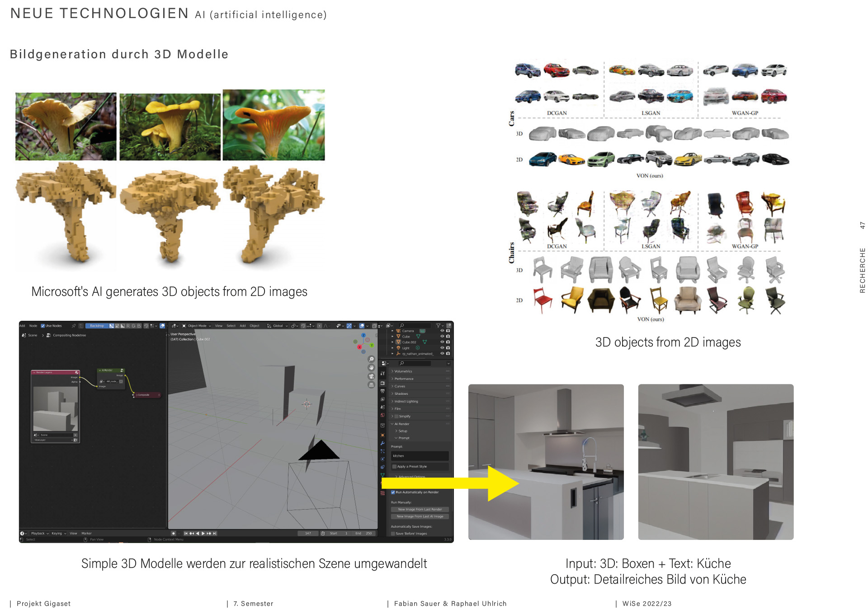868x609 pixels.
Task: Toggle the eye icon for Cube.002
Action: (442, 342)
